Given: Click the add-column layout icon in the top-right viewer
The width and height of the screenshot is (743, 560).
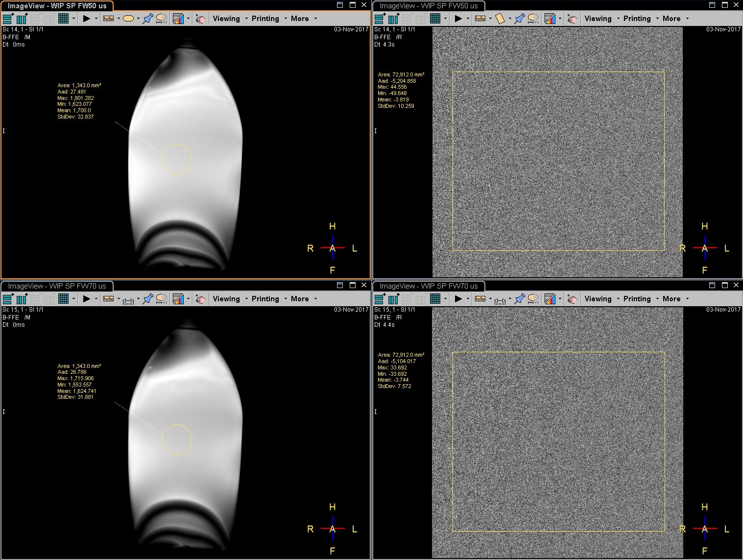Looking at the screenshot, I should point(394,19).
